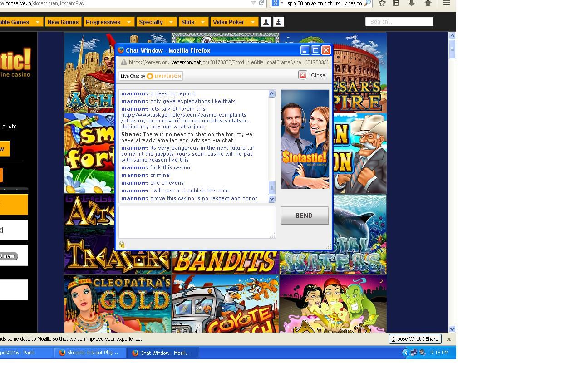Click the padlock icon in chat window

click(122, 245)
